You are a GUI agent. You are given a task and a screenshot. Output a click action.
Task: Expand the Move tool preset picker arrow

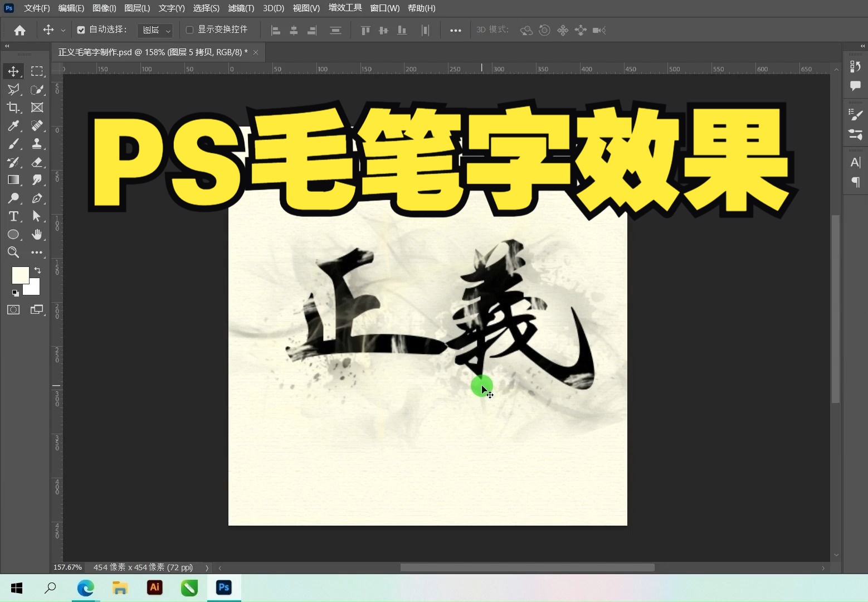point(63,30)
